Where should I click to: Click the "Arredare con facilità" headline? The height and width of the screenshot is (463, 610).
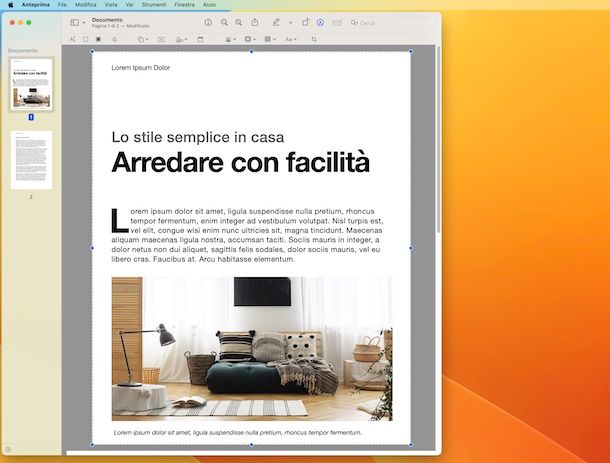240,162
